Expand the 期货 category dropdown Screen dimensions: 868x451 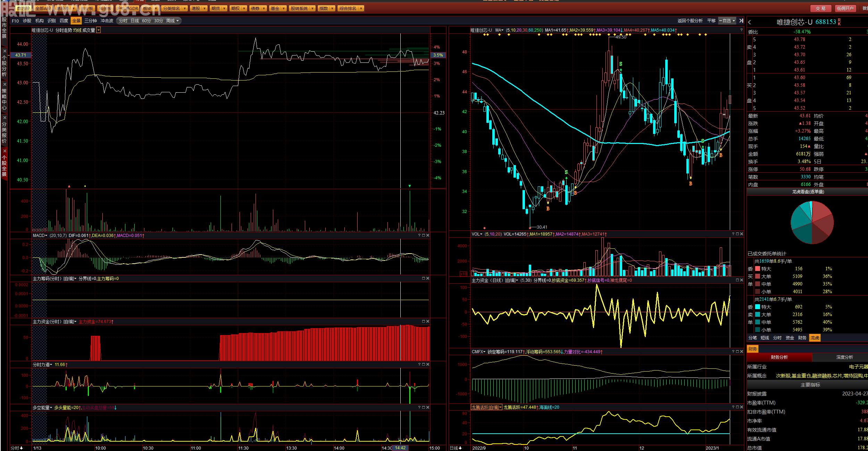point(224,8)
